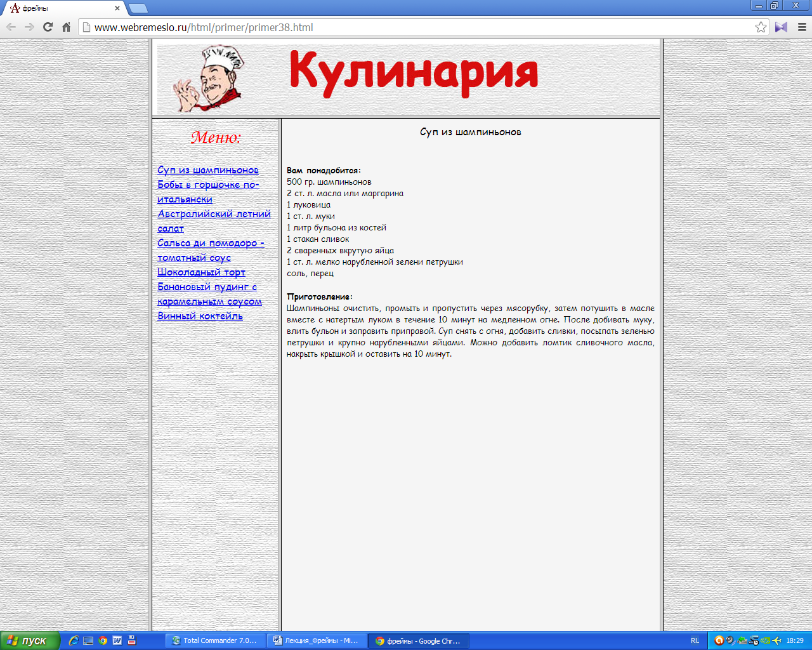Open the Windows 'пуск' Start button

[30, 640]
